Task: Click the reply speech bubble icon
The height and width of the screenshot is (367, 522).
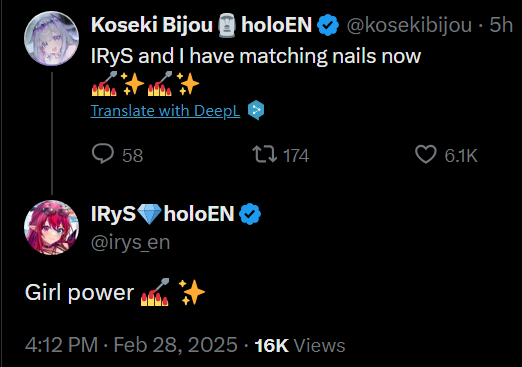Action: 103,154
